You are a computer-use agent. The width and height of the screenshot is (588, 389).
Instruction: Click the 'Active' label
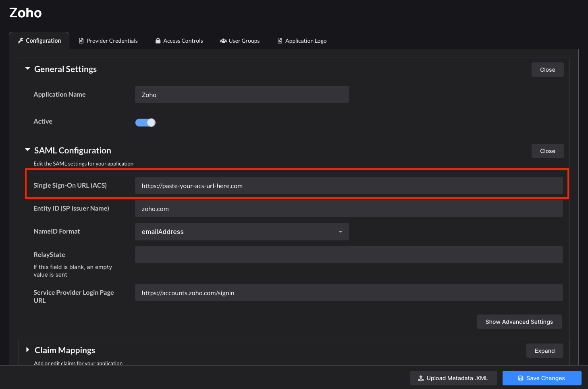pyautogui.click(x=43, y=122)
